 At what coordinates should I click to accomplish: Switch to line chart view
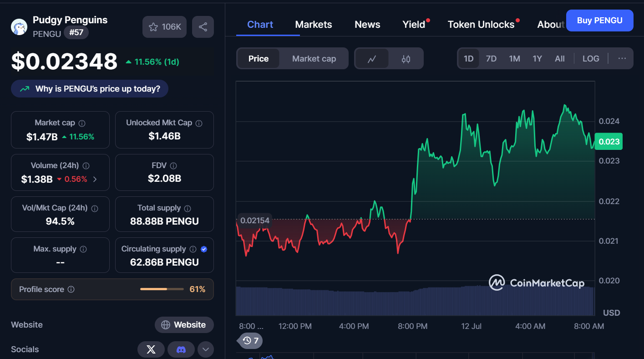[372, 59]
